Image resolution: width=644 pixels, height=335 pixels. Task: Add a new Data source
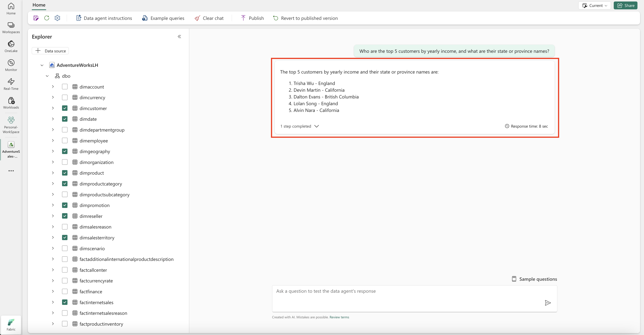click(50, 51)
